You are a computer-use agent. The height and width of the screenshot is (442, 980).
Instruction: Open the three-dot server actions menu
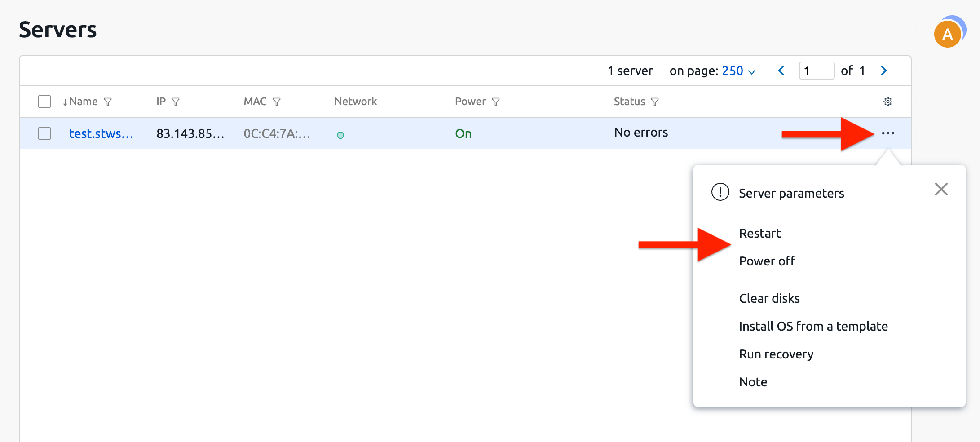(887, 133)
